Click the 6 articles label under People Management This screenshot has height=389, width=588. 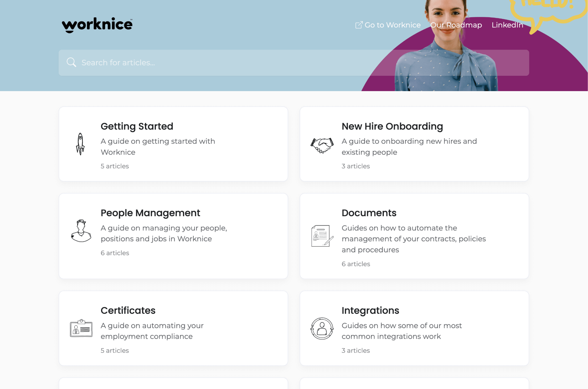(x=114, y=253)
